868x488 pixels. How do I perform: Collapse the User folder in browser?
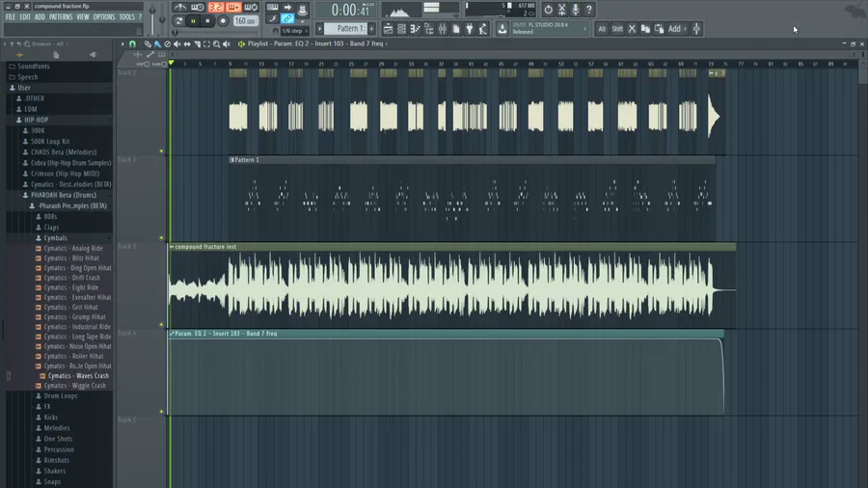24,88
